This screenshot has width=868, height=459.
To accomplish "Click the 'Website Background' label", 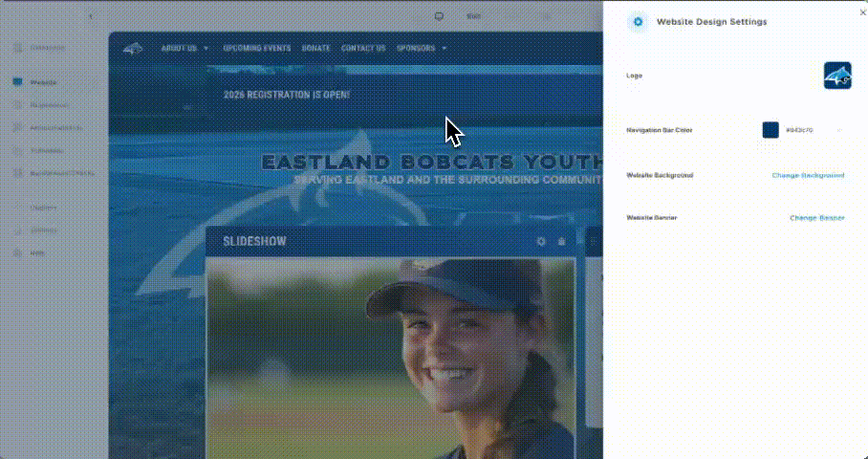I will point(660,176).
